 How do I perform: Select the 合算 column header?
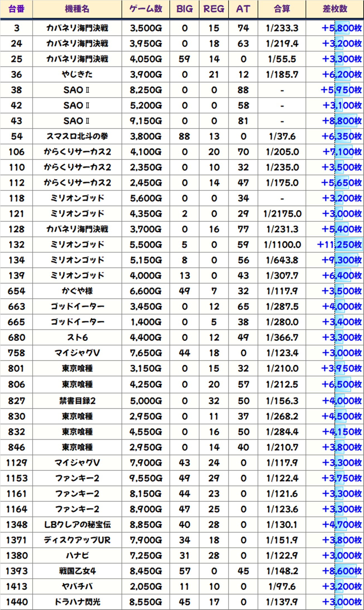coord(282,9)
